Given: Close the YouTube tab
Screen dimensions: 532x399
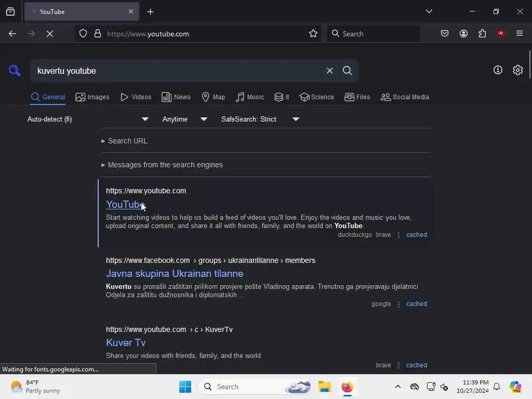Looking at the screenshot, I should pos(131,11).
